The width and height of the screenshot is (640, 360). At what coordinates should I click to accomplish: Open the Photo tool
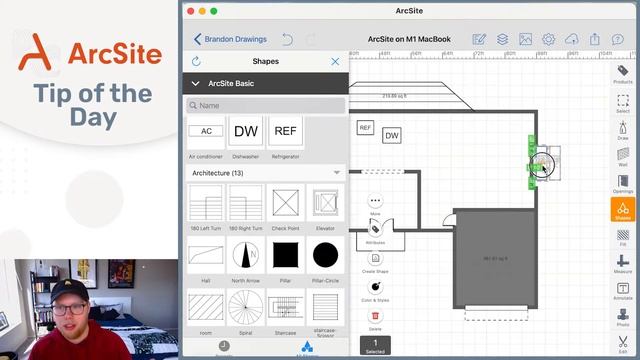coord(622,318)
